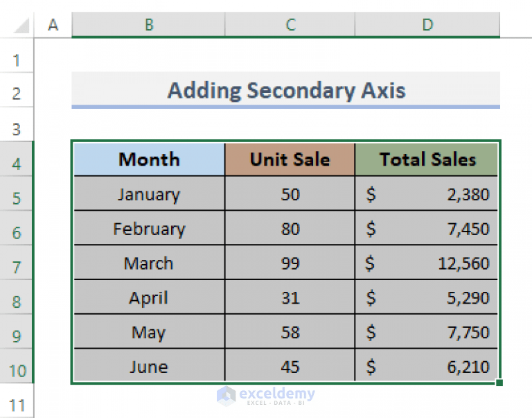Select column D header

(427, 25)
